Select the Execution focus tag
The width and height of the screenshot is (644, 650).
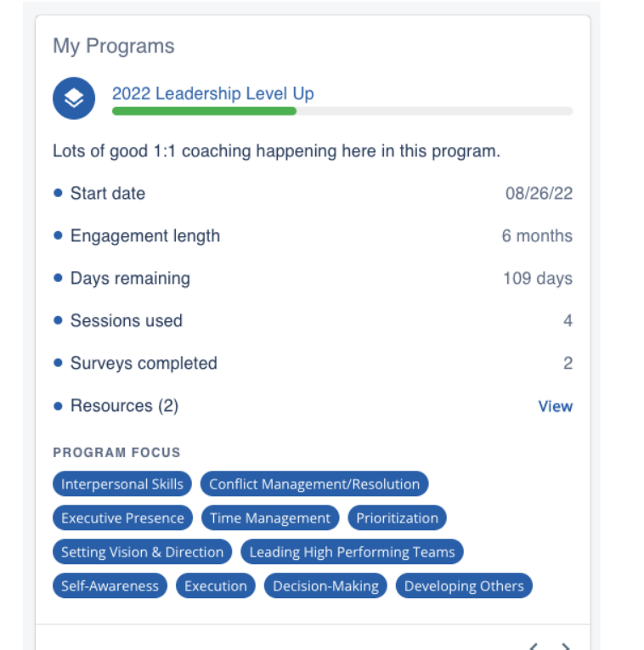[216, 586]
